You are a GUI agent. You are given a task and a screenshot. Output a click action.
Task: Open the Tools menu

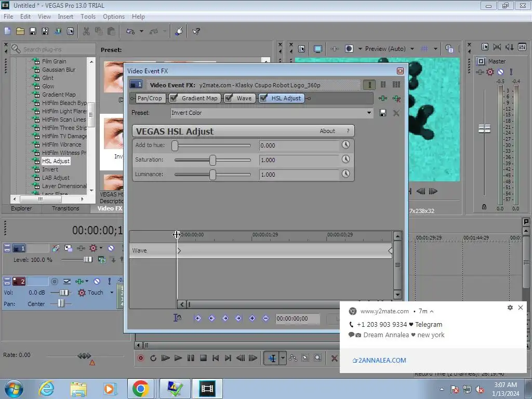click(x=88, y=16)
